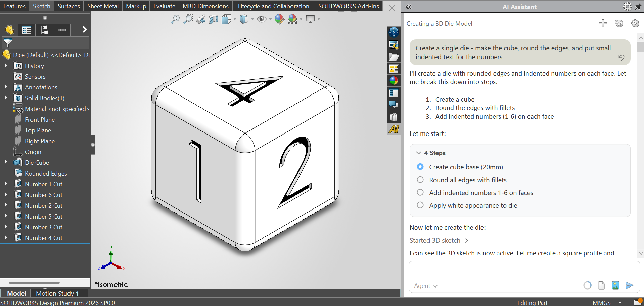Open the FeatureManager design tree tab
644x306 pixels.
(9, 30)
